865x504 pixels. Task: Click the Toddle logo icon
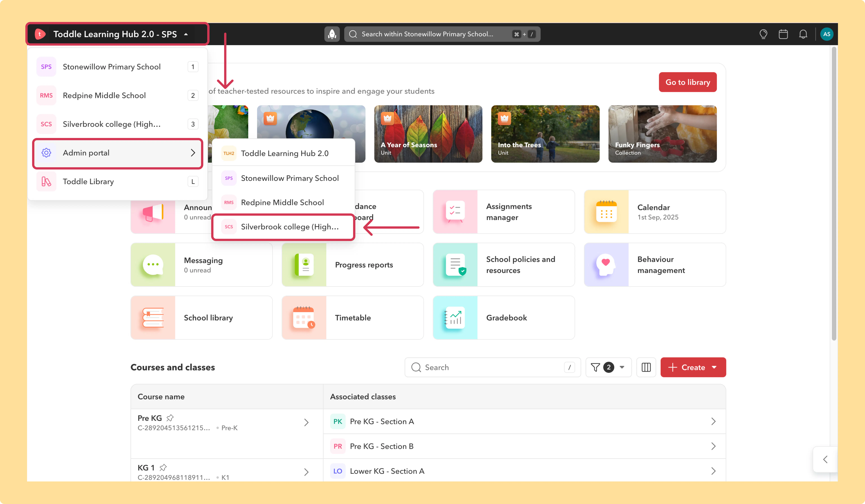[x=40, y=34]
